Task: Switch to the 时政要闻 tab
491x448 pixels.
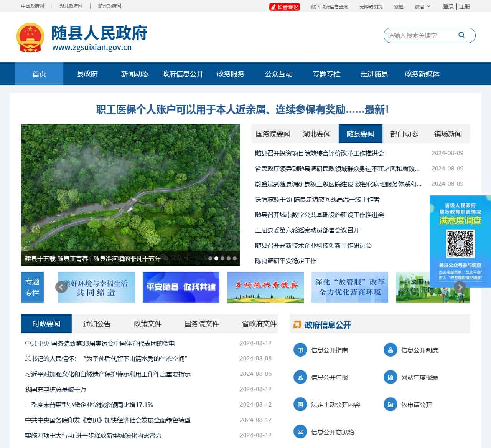Action: coord(46,324)
